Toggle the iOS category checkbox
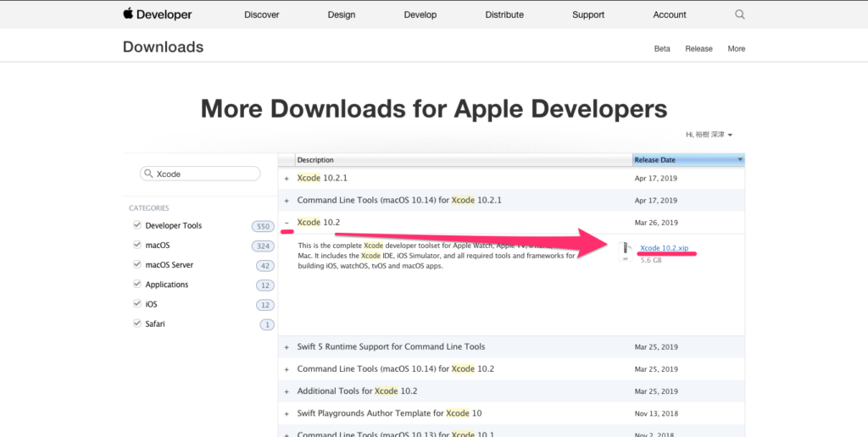The image size is (868, 437). pos(136,304)
